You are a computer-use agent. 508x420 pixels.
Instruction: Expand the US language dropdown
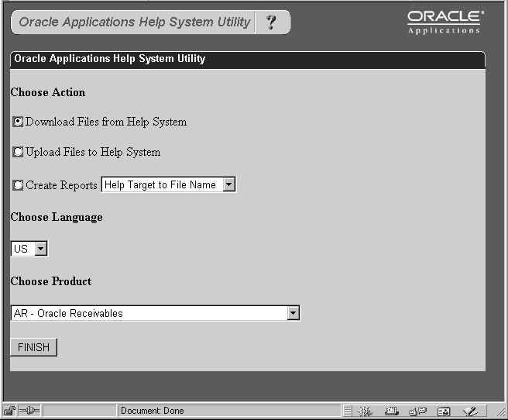point(29,249)
